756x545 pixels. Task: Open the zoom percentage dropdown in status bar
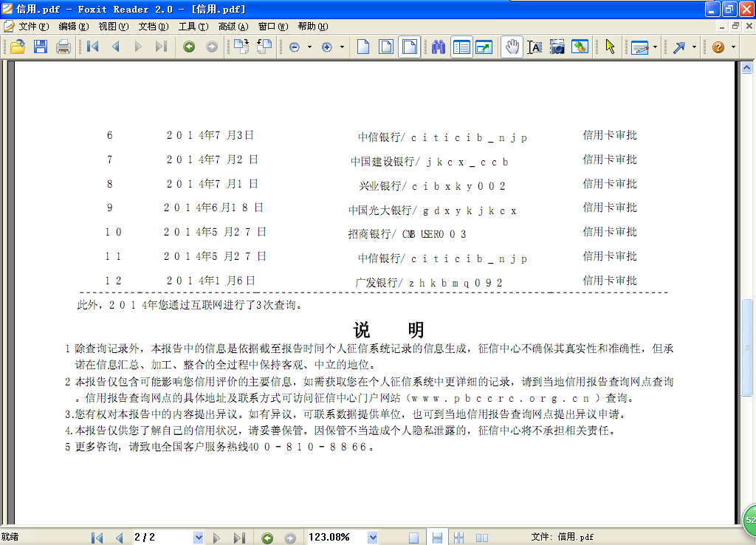tap(373, 538)
